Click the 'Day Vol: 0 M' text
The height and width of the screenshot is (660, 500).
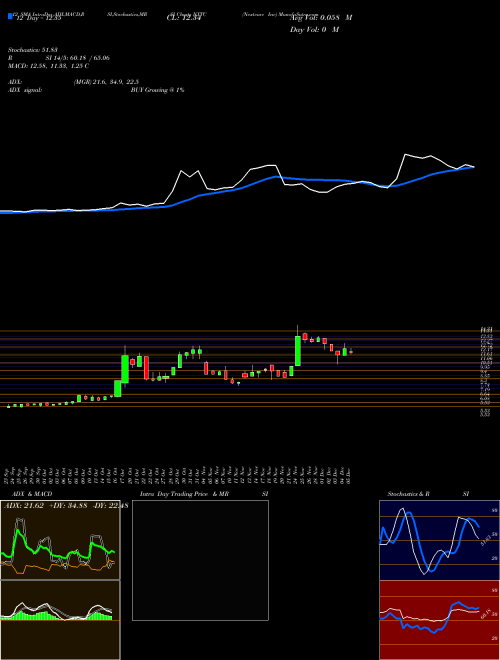pos(314,30)
